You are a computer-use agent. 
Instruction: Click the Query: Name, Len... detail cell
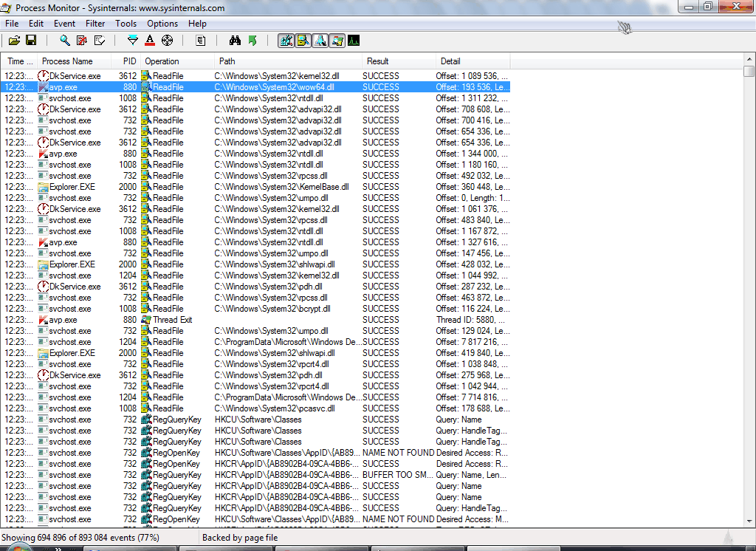(471, 475)
